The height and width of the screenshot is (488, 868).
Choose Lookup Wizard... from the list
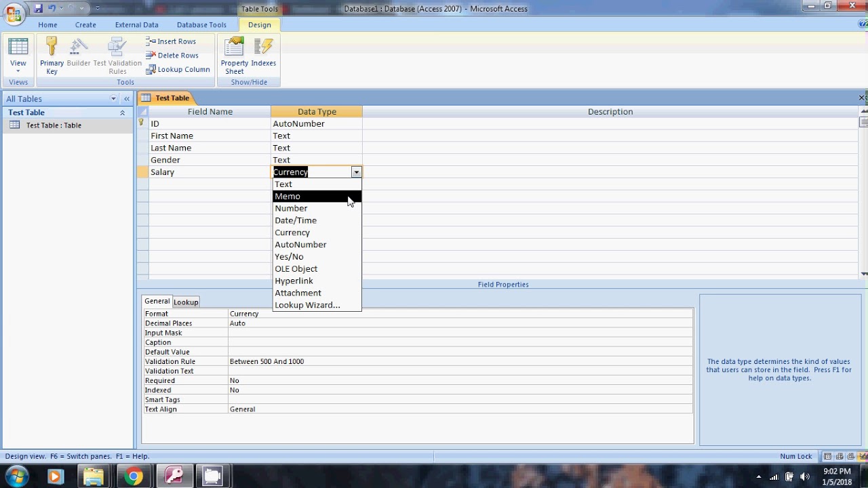[317, 306]
